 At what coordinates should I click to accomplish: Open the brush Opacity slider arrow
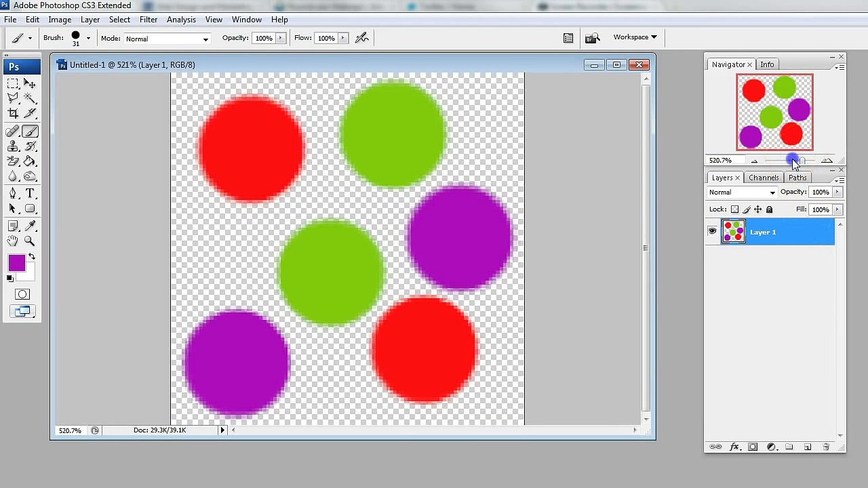pyautogui.click(x=280, y=38)
